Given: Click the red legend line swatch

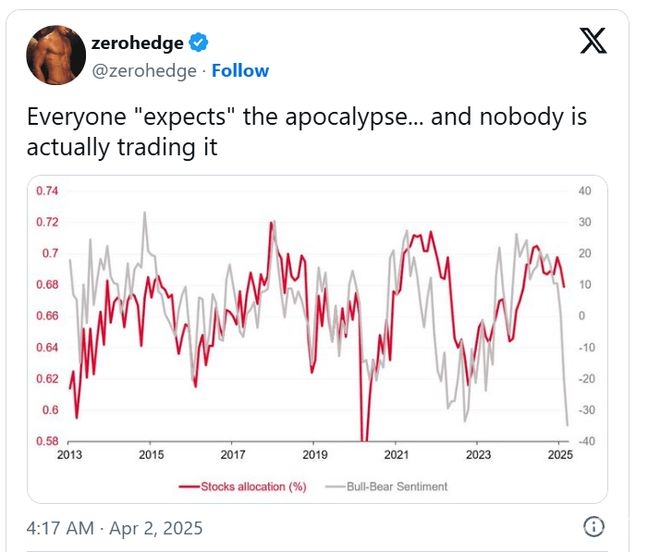Looking at the screenshot, I should tap(189, 487).
